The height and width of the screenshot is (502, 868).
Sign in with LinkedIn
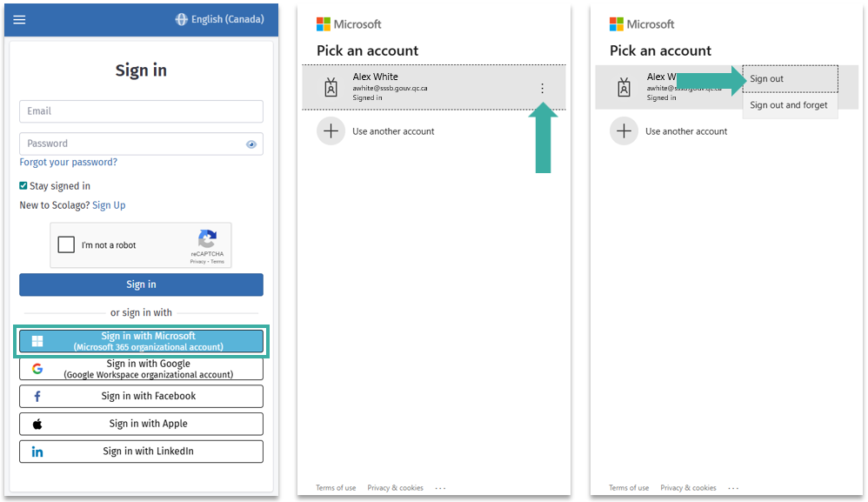(141, 452)
